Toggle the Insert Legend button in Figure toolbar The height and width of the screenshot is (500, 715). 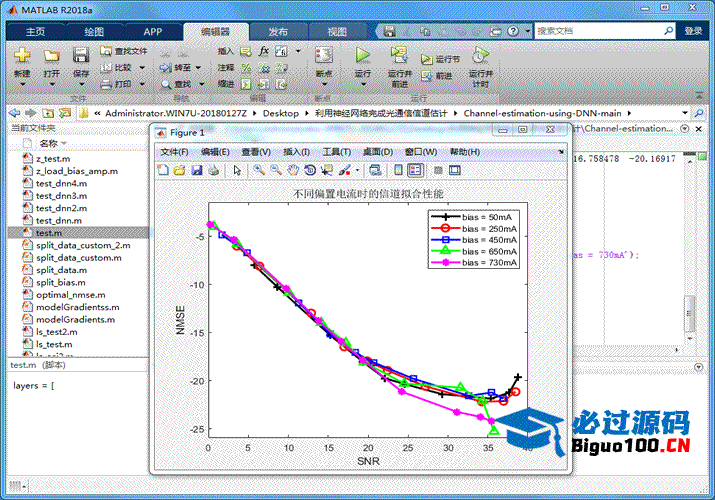click(x=415, y=170)
